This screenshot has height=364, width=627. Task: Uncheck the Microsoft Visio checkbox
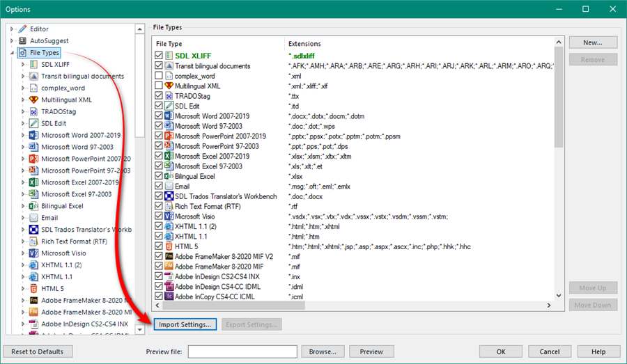[159, 216]
